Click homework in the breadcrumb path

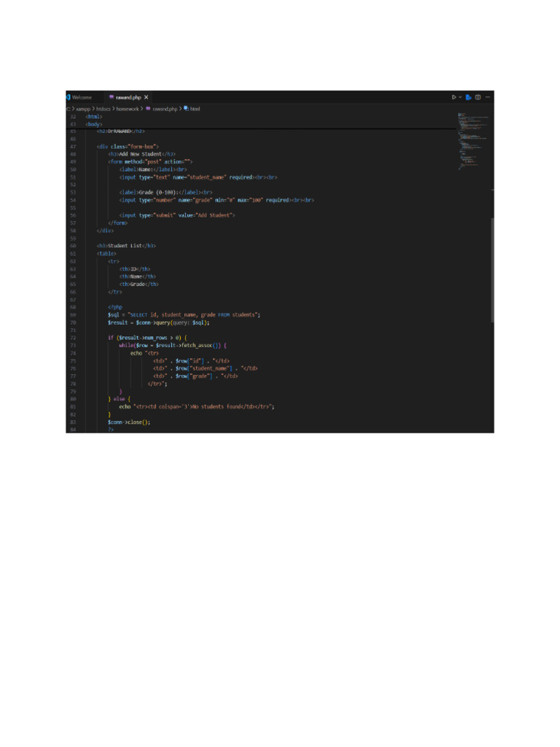point(128,109)
